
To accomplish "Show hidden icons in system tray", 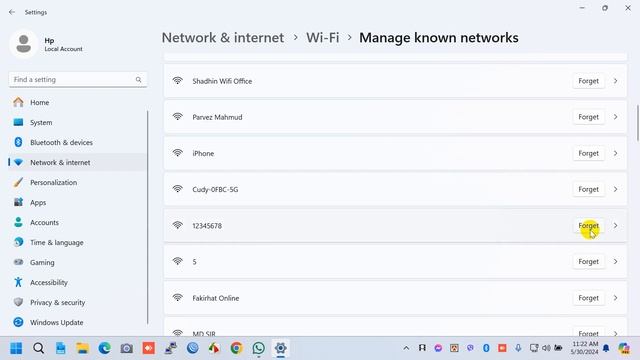I will click(x=406, y=348).
